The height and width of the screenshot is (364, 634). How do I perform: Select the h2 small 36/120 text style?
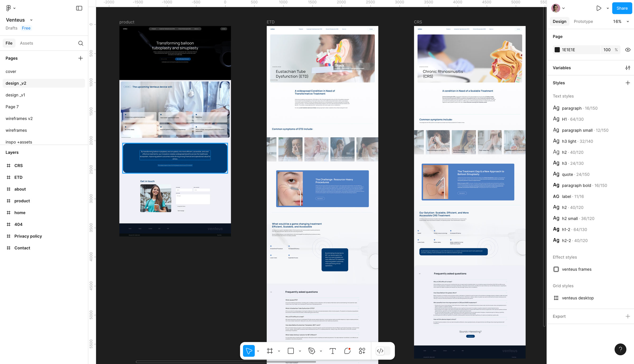[x=574, y=218]
